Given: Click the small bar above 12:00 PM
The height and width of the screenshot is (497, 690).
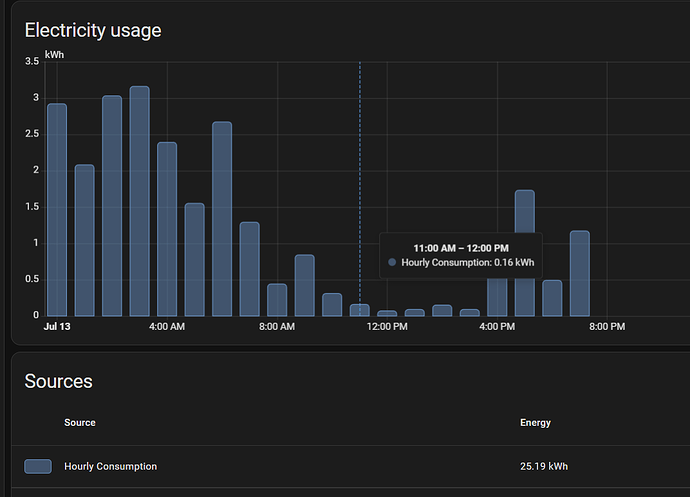Looking at the screenshot, I should [387, 313].
